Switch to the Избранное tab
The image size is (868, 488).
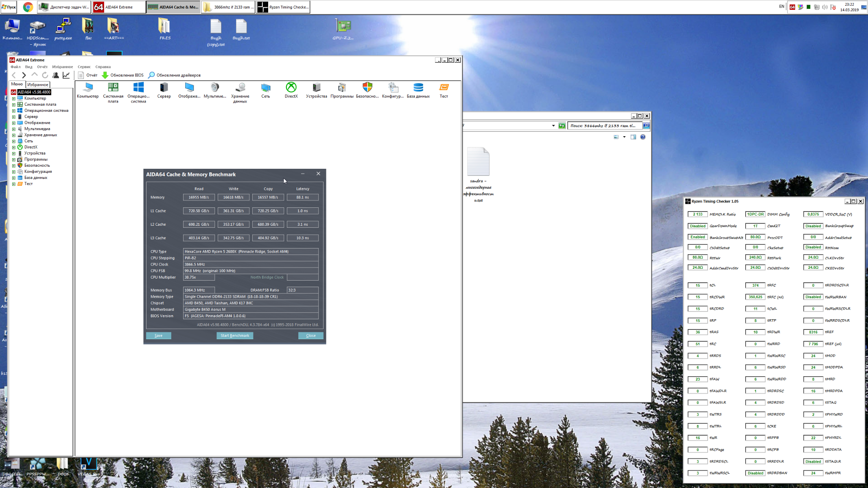[38, 85]
